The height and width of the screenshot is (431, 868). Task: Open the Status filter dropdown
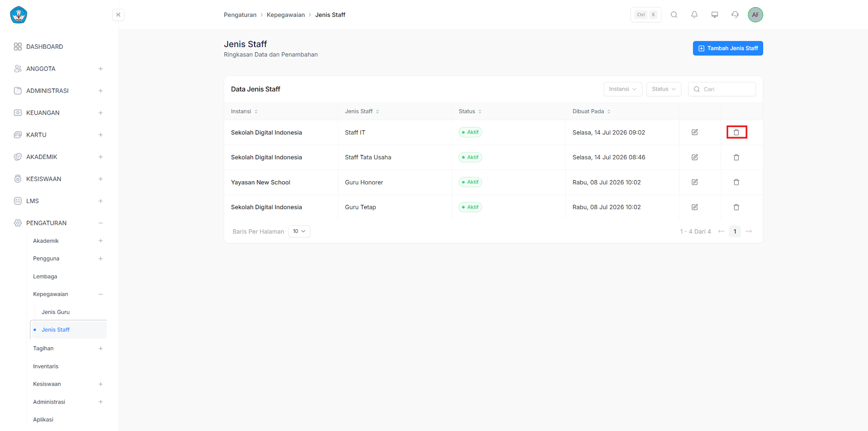point(663,89)
